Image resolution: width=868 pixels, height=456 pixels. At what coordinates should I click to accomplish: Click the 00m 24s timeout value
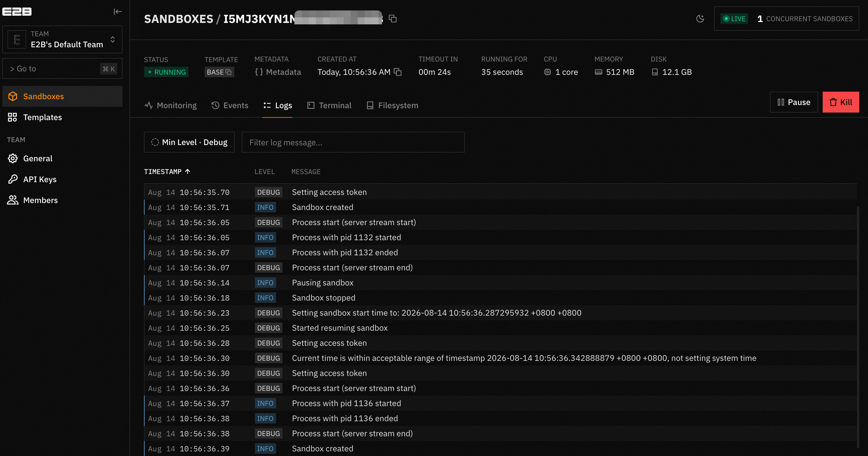[x=435, y=72]
